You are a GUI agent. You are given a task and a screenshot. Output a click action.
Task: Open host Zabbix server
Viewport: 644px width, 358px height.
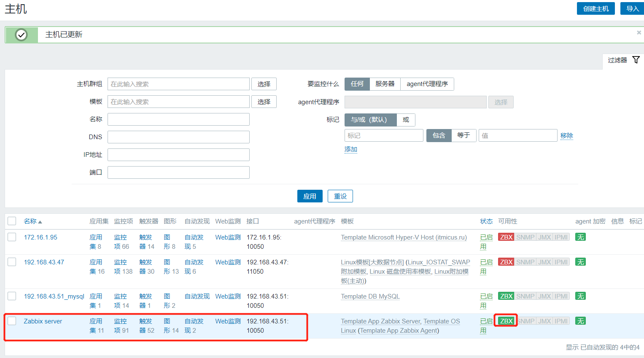(43, 321)
